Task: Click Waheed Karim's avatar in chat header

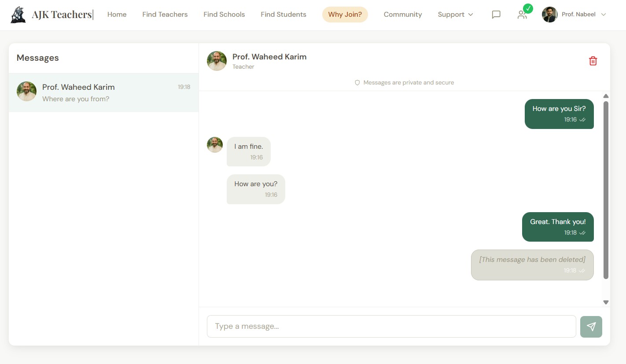Action: (x=217, y=61)
